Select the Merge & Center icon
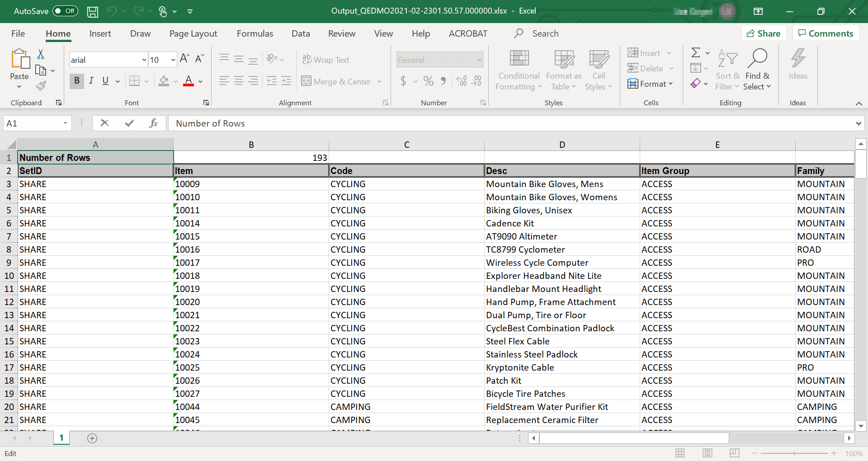The height and width of the screenshot is (461, 868). (307, 81)
